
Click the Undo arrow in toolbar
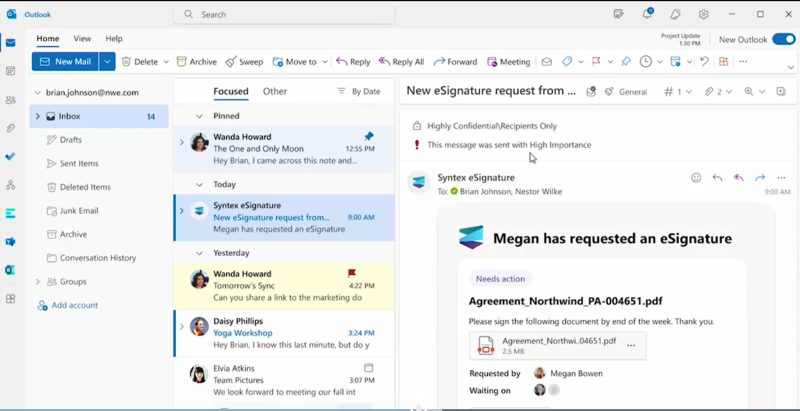pyautogui.click(x=704, y=62)
